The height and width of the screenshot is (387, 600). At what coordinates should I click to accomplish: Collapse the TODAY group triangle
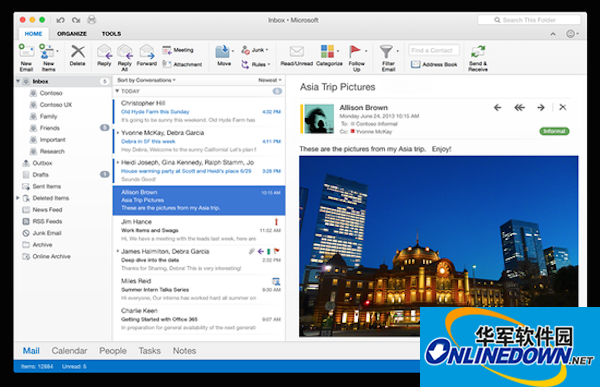click(117, 91)
